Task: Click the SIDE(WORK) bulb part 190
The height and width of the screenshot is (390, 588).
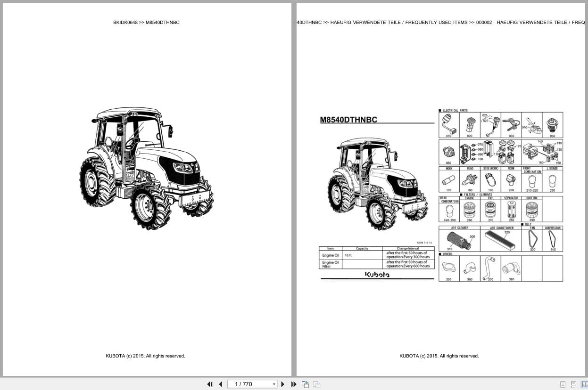Action: (x=490, y=179)
